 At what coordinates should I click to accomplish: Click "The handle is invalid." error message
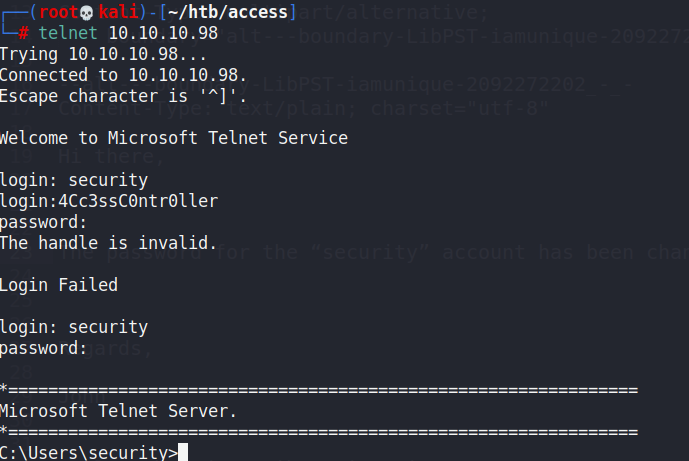(108, 243)
